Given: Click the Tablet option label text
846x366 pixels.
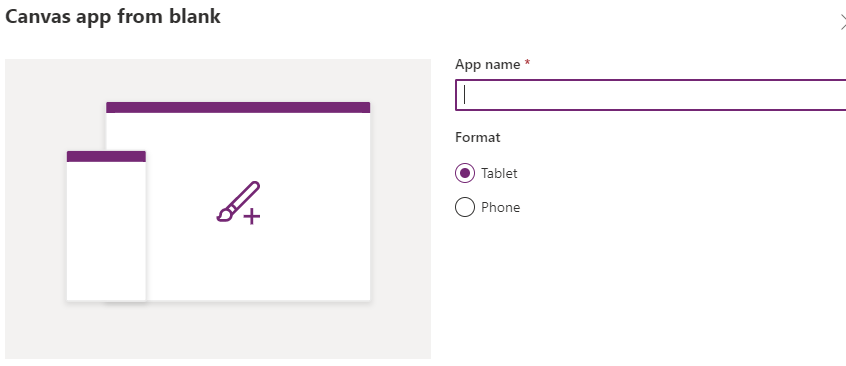Looking at the screenshot, I should click(x=499, y=173).
